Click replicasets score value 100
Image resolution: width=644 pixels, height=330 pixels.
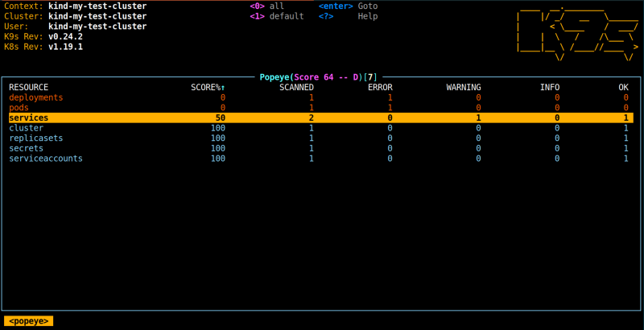coord(218,138)
